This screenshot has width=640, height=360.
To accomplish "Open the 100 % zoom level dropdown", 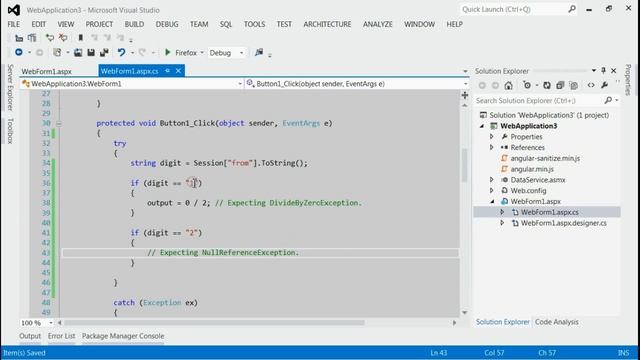I will [51, 323].
